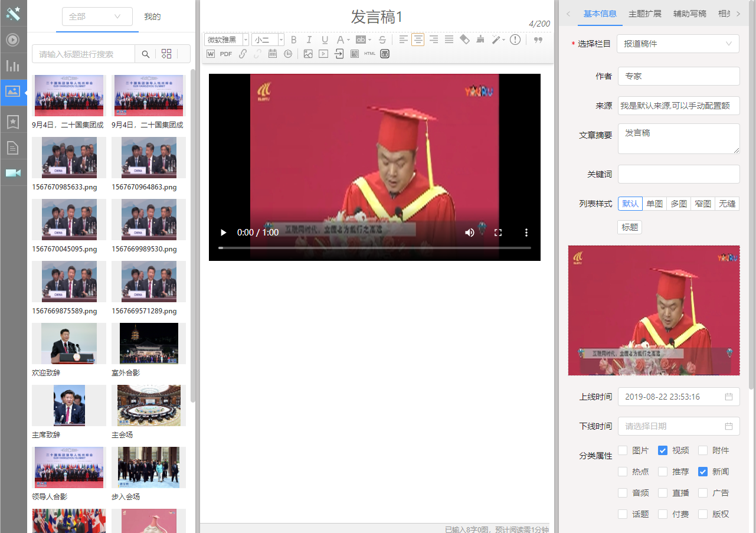Switch to the 辅助写稿 tab

[690, 14]
